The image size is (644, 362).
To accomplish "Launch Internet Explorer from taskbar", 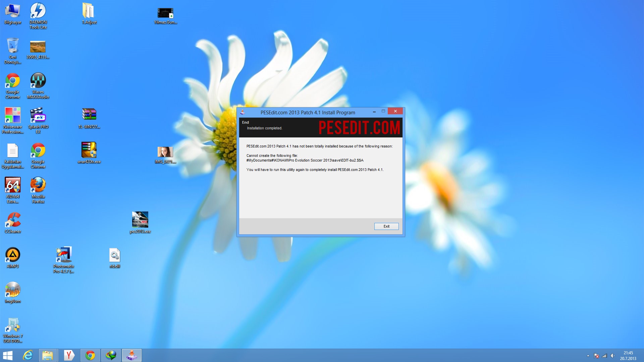I will pos(28,355).
